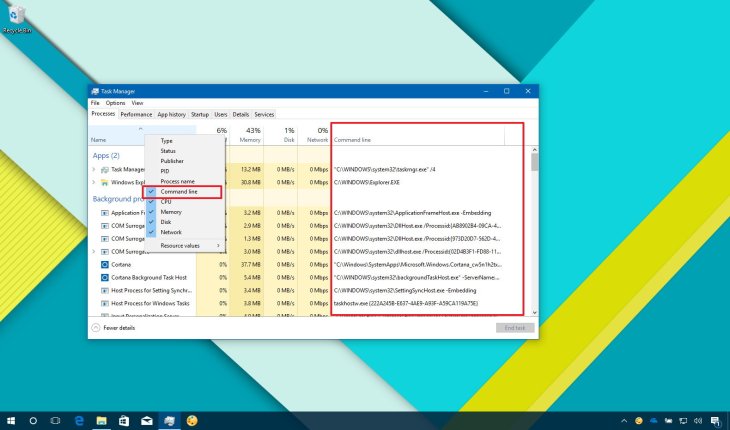
Task: Open Cortana search circle on taskbar
Action: tap(33, 421)
